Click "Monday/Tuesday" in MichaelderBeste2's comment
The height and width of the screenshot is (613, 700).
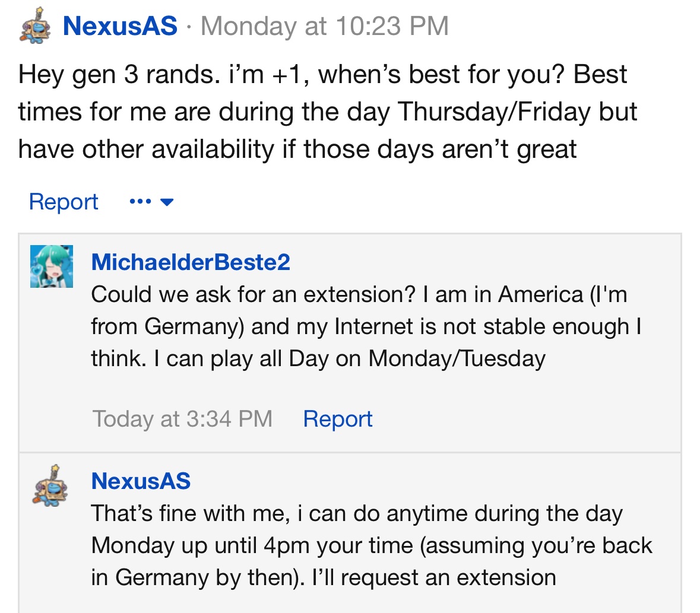(x=457, y=358)
